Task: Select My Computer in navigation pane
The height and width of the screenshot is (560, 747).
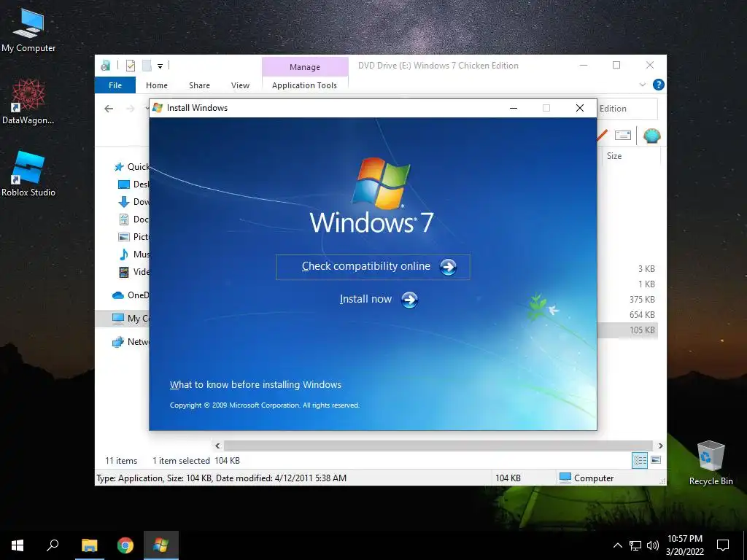Action: pos(123,319)
